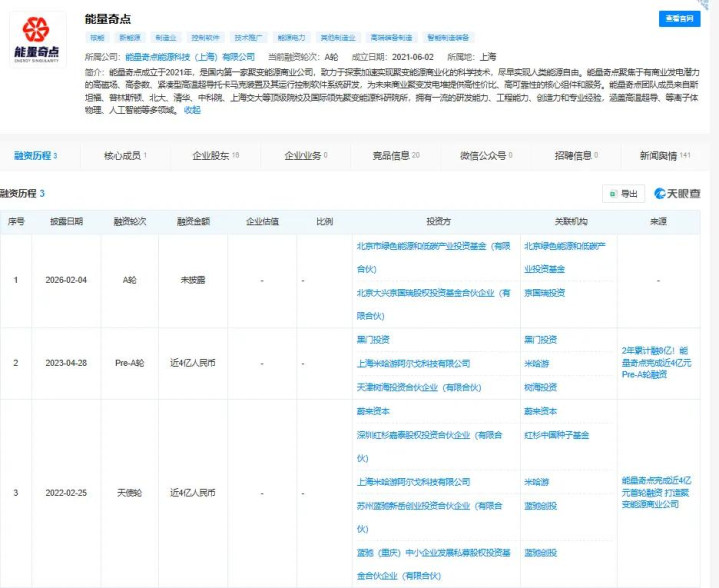Click the 未披露 amount cell

[x=193, y=280]
